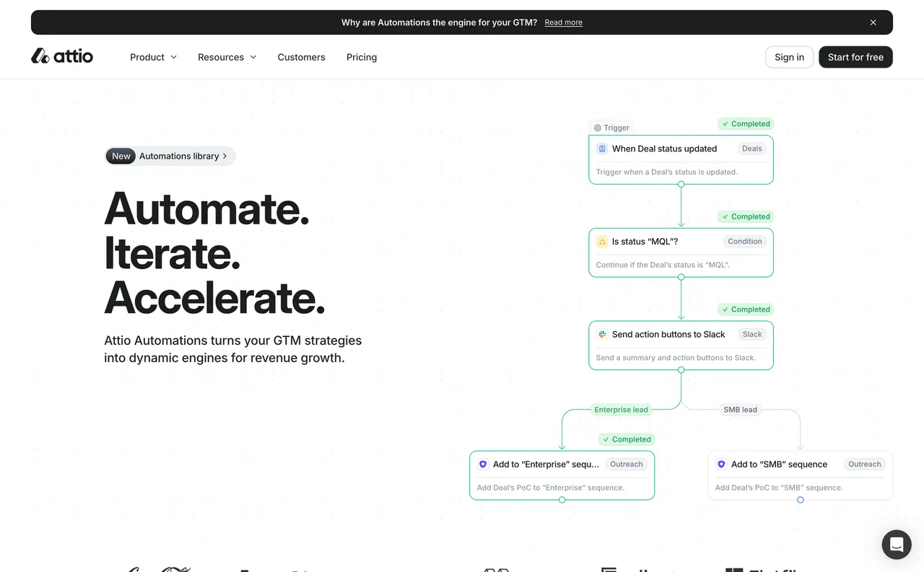
Task: Open the chat support widget
Action: click(896, 545)
